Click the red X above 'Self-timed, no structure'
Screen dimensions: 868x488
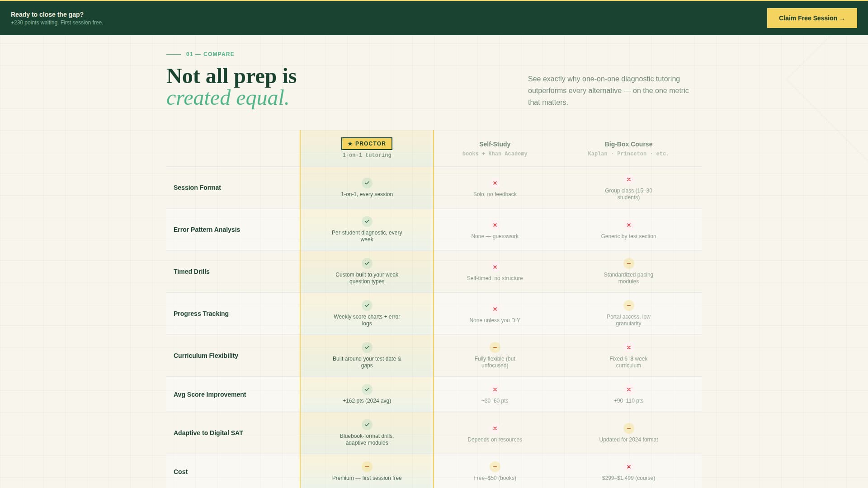495,267
